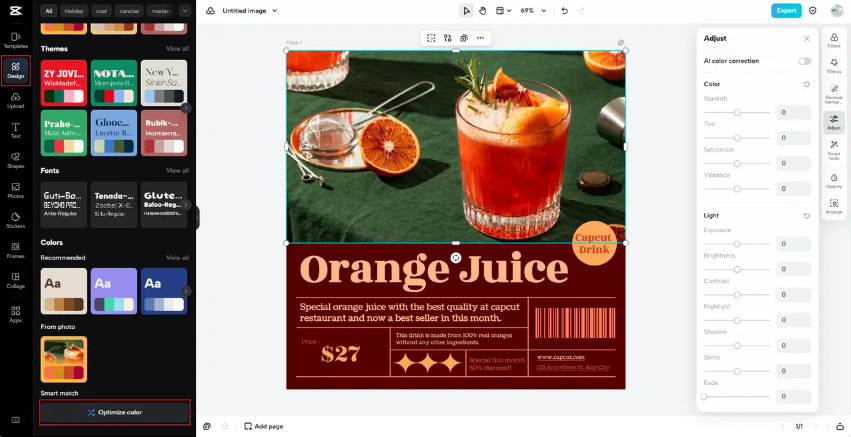Open user profile avatar
Image resolution: width=851 pixels, height=437 pixels.
(x=836, y=10)
